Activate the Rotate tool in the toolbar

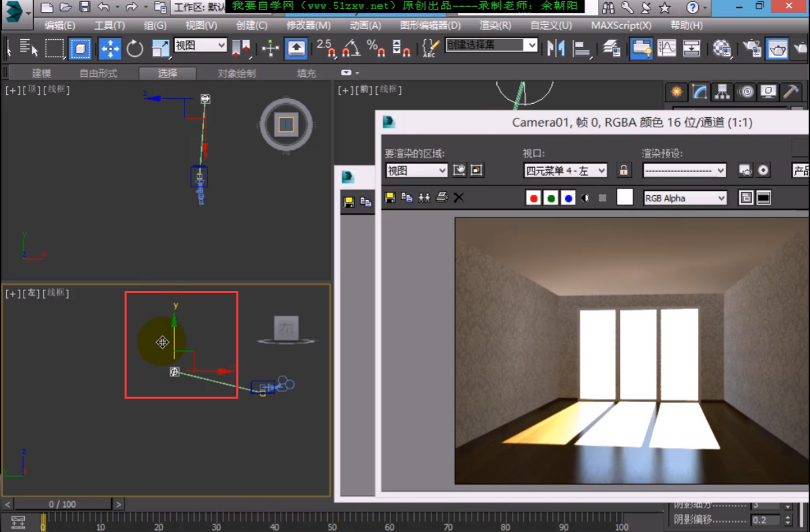[x=135, y=48]
